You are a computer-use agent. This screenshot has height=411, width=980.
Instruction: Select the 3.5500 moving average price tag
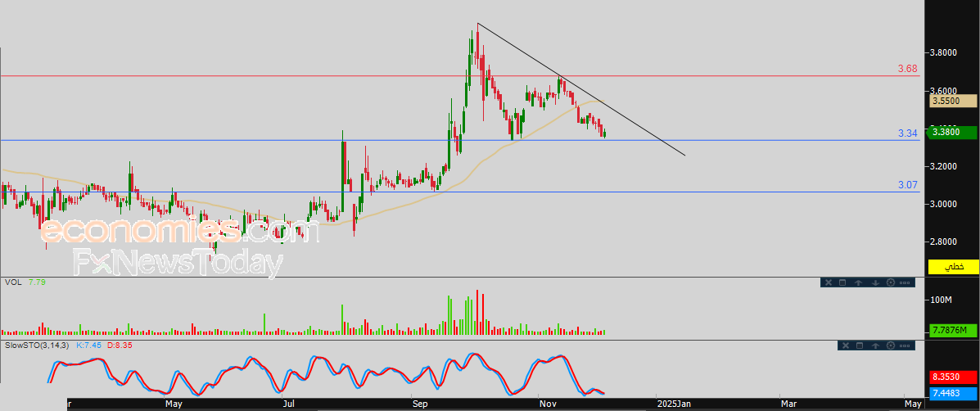pyautogui.click(x=953, y=101)
